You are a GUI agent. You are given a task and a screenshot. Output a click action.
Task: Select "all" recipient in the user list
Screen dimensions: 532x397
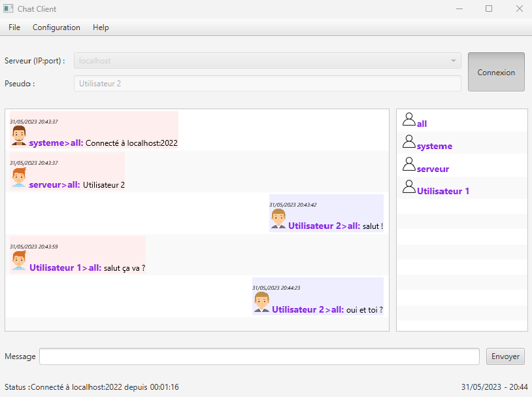pyautogui.click(x=422, y=124)
